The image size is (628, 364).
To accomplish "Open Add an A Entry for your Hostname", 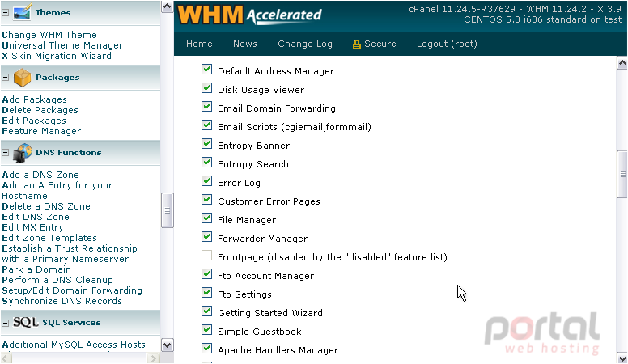I will point(57,191).
